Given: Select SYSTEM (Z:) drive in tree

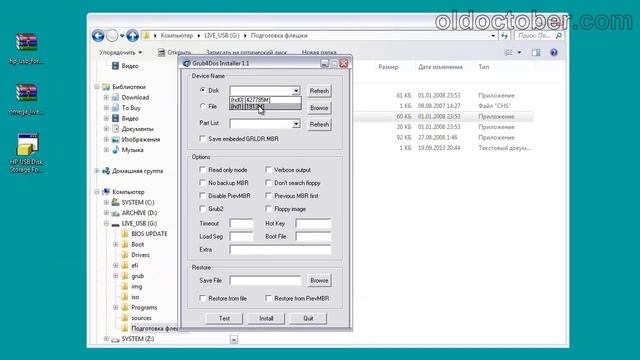Looking at the screenshot, I should (138, 339).
